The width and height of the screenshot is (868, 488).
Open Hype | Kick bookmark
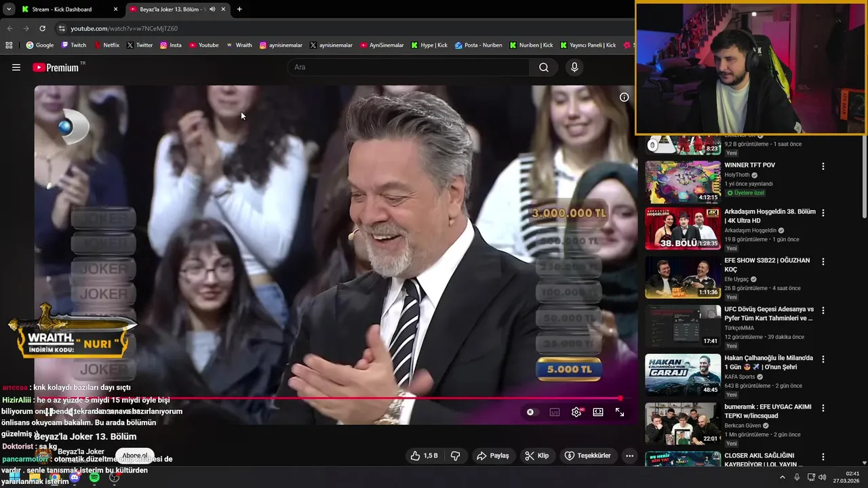(429, 45)
